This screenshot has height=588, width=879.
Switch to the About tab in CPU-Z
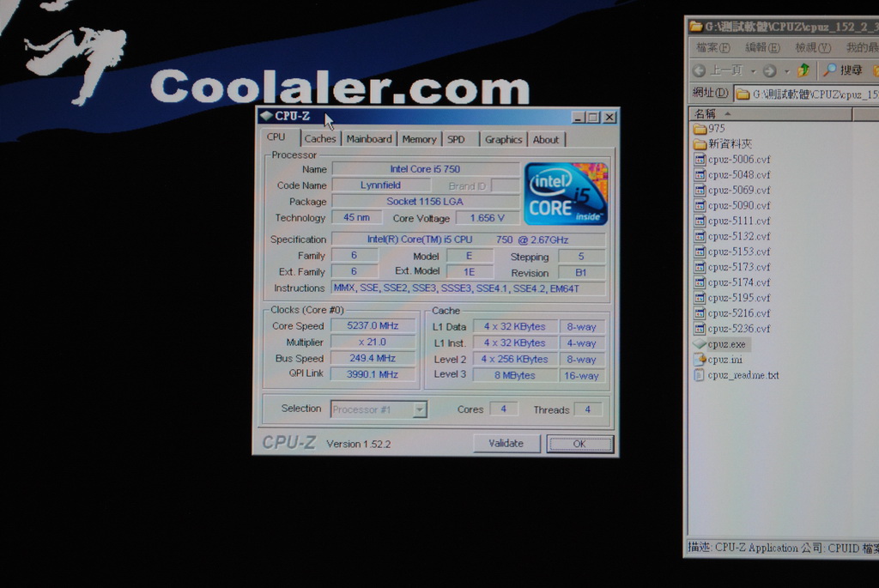click(x=545, y=139)
